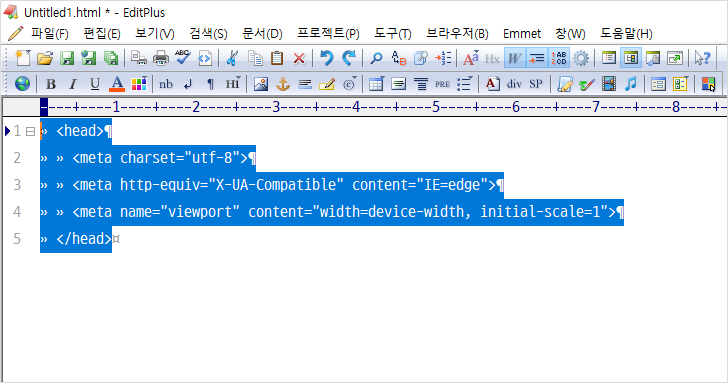Open 파일(F) menu
Viewport: 728px width, 383px height.
tap(50, 33)
